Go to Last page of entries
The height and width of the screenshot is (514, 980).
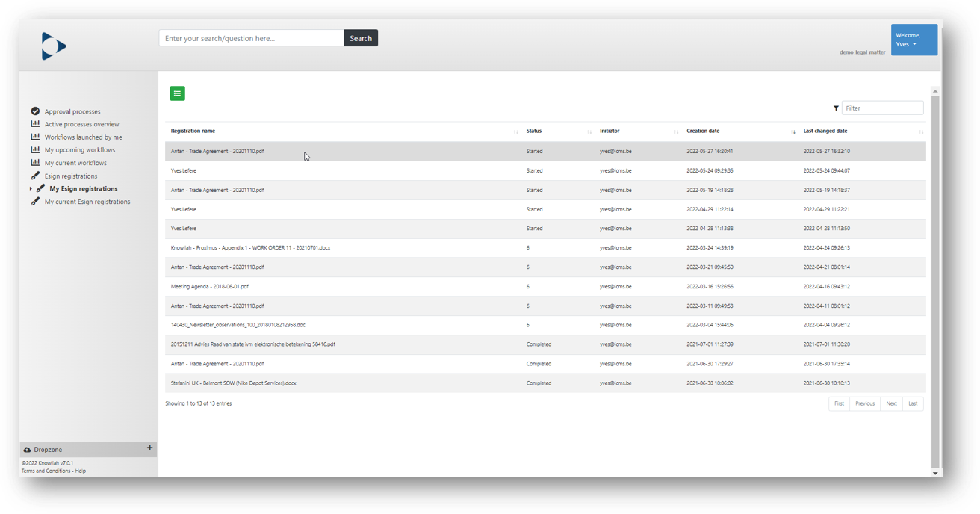pyautogui.click(x=913, y=403)
